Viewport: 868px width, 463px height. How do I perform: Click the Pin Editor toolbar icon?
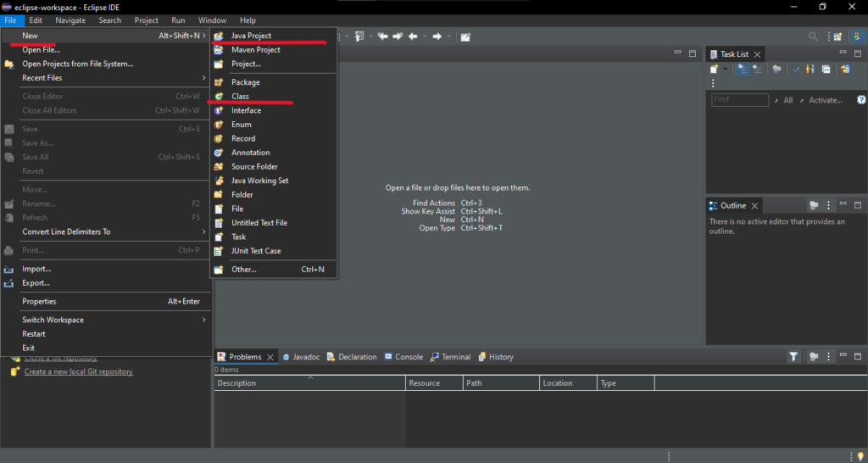(465, 37)
